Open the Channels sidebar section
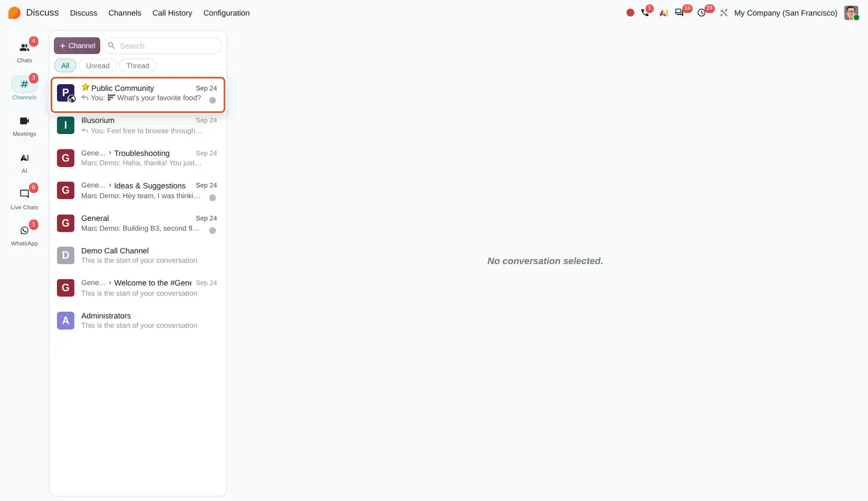868x501 pixels. point(24,88)
